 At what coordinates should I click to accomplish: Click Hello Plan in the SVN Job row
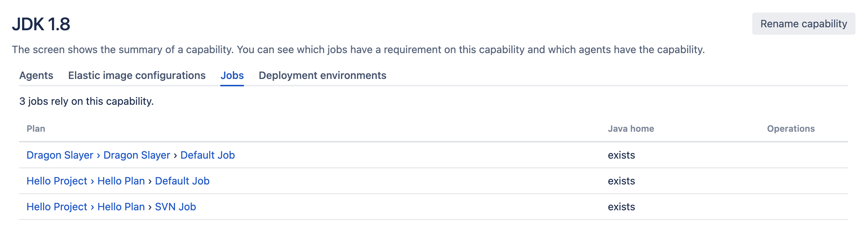point(121,207)
